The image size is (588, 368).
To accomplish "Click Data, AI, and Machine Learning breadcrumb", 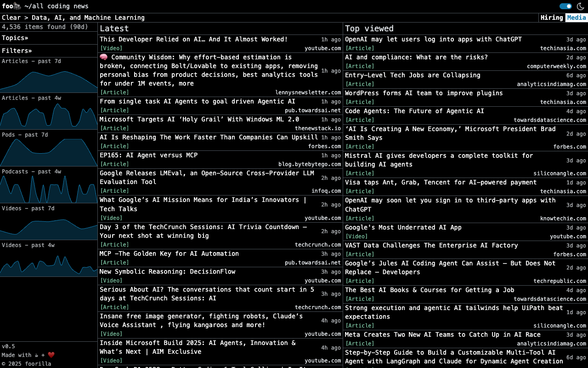I will tap(88, 17).
